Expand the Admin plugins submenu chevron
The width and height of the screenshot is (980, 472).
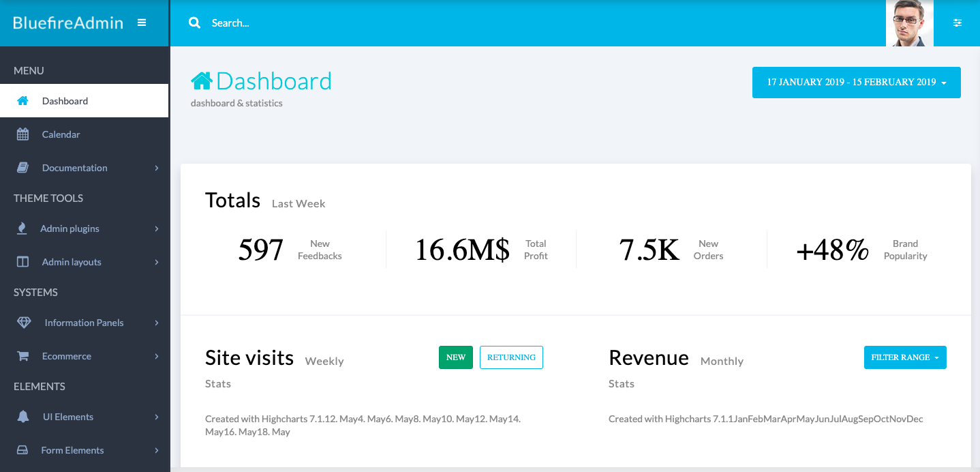click(156, 228)
